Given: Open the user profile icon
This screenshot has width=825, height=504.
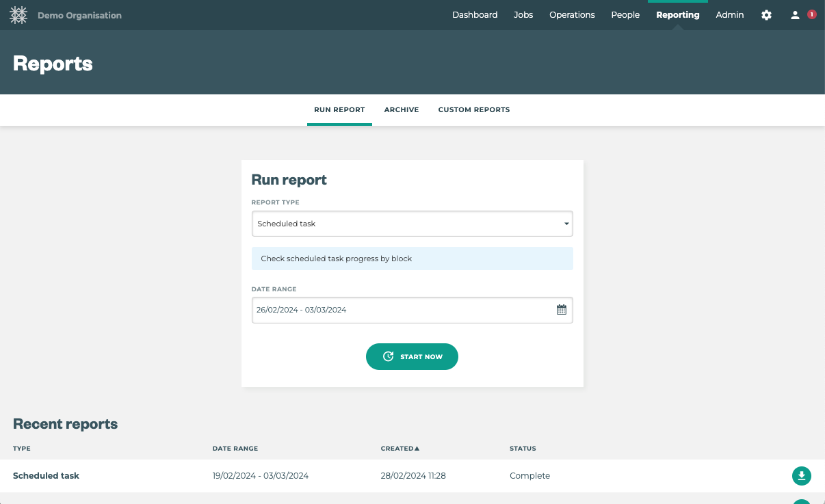Looking at the screenshot, I should 795,15.
